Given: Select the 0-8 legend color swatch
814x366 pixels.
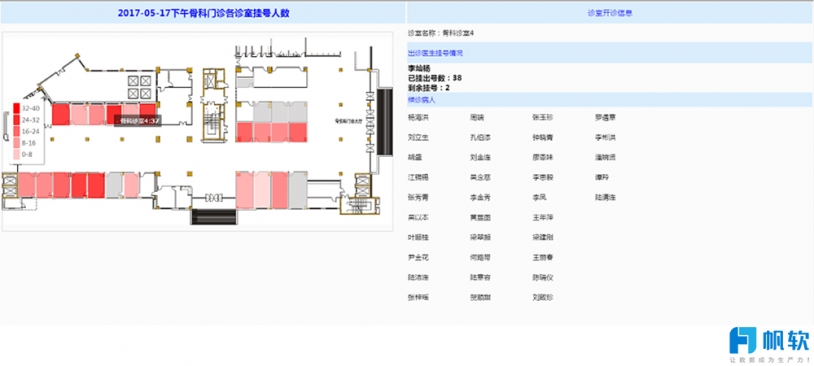Looking at the screenshot, I should click(17, 154).
